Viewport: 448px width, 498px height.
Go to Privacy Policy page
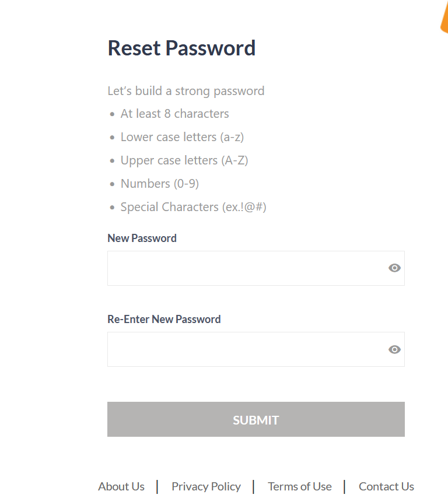tap(206, 486)
